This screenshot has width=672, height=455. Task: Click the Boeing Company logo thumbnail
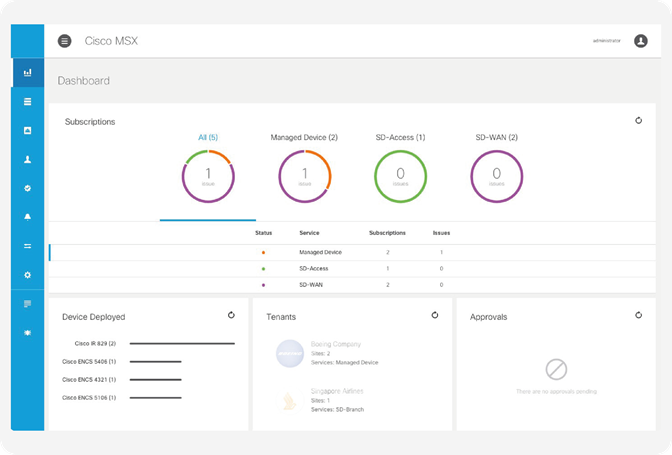290,353
